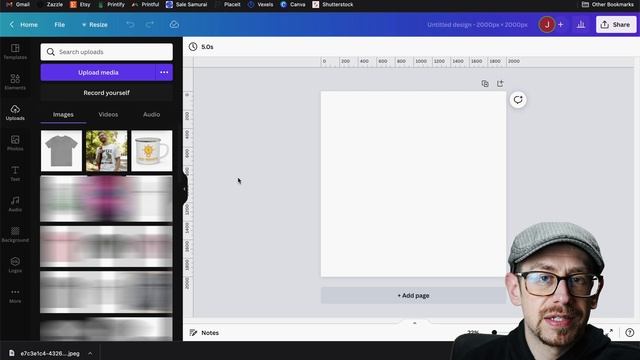Open the Placeit bookmark

tap(228, 4)
